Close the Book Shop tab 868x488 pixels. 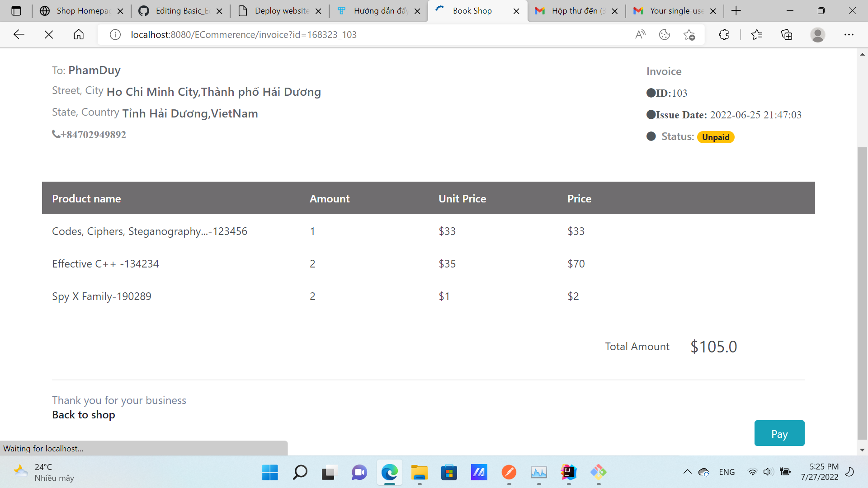[x=516, y=11]
